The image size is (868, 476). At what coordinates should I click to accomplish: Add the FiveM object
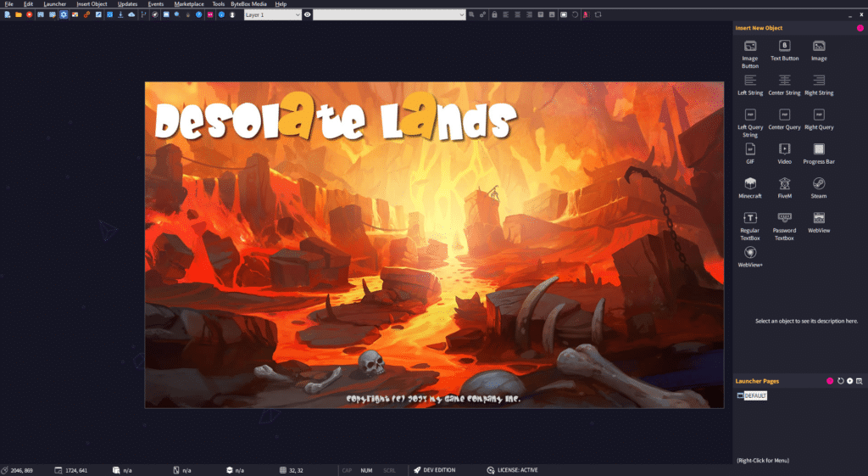pyautogui.click(x=784, y=188)
